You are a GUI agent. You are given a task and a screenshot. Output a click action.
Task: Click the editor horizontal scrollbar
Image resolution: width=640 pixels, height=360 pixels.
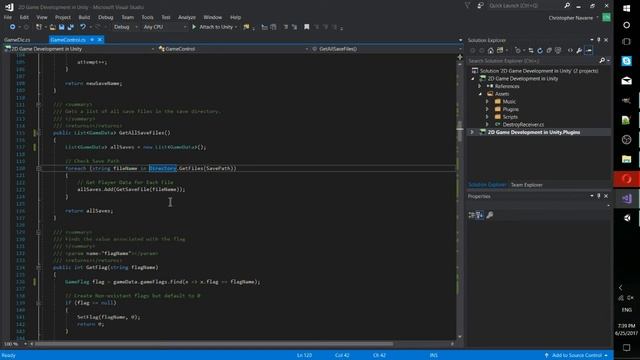241,344
